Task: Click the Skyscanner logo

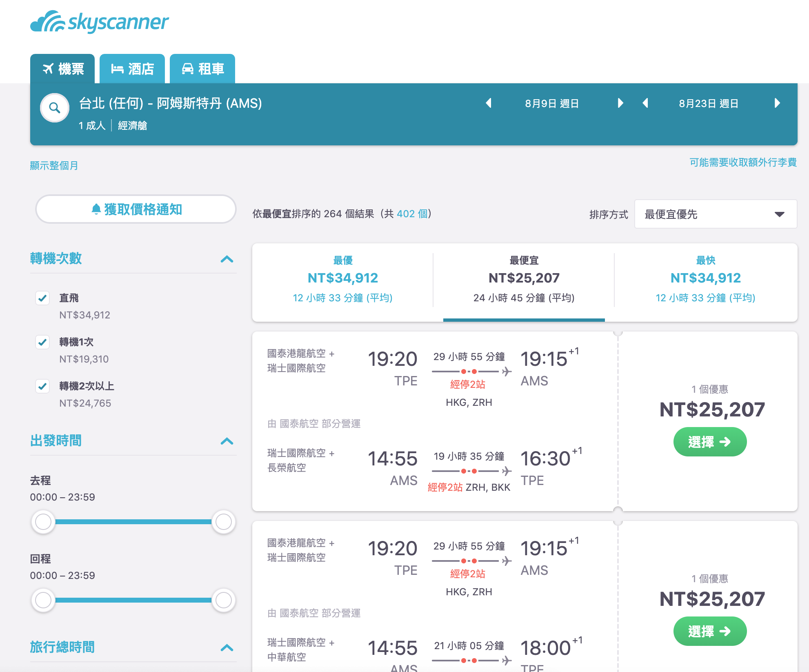Action: tap(99, 22)
